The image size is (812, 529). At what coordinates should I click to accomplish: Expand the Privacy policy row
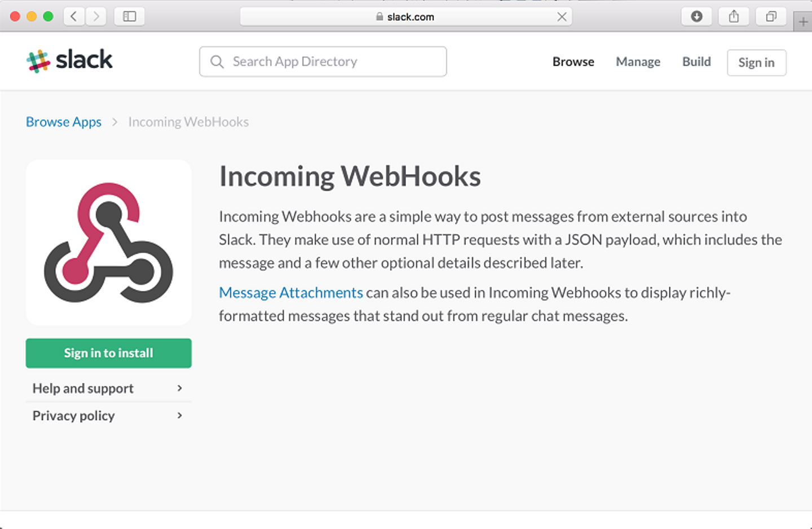coord(108,416)
